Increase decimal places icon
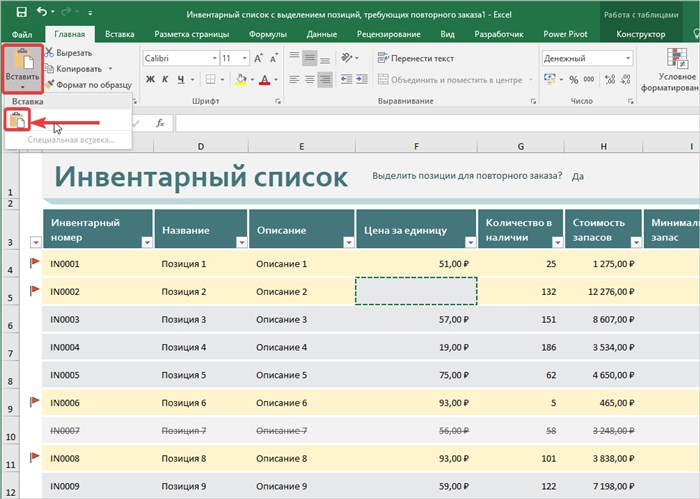This screenshot has width=700, height=499. coord(609,79)
